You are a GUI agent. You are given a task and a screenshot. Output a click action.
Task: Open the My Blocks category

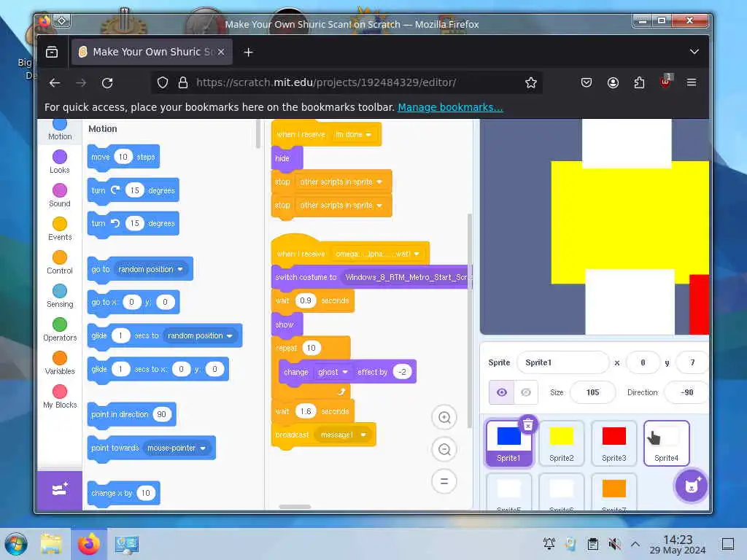[60, 396]
